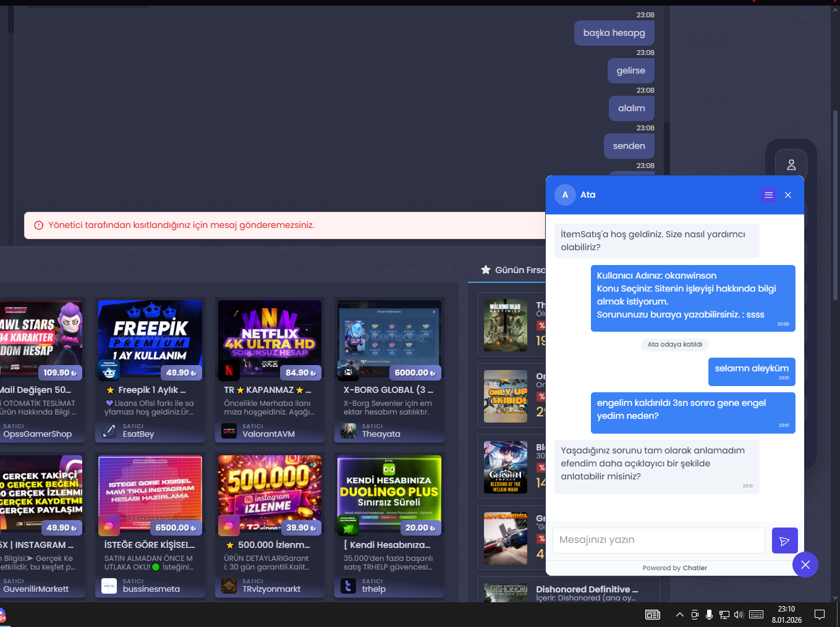Click the bussinesmeta seller avatar icon

pyautogui.click(x=109, y=586)
